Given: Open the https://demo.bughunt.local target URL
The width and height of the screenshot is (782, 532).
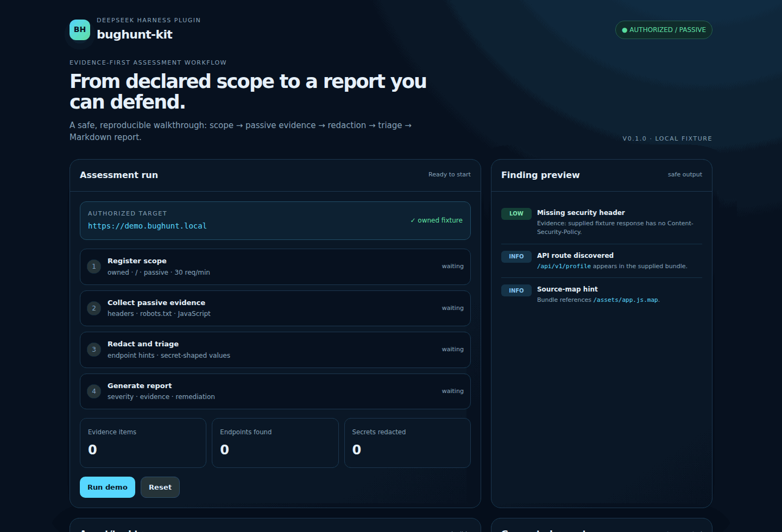Looking at the screenshot, I should tap(147, 226).
